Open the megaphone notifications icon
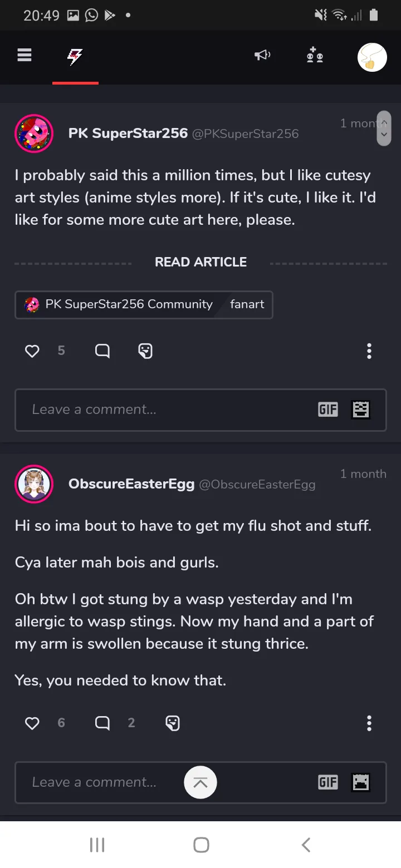This screenshot has height=868, width=401. click(x=262, y=55)
